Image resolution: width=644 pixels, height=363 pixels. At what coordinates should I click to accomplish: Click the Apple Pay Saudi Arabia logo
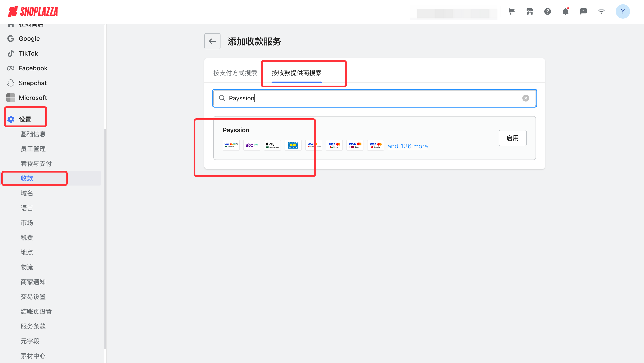(x=272, y=145)
